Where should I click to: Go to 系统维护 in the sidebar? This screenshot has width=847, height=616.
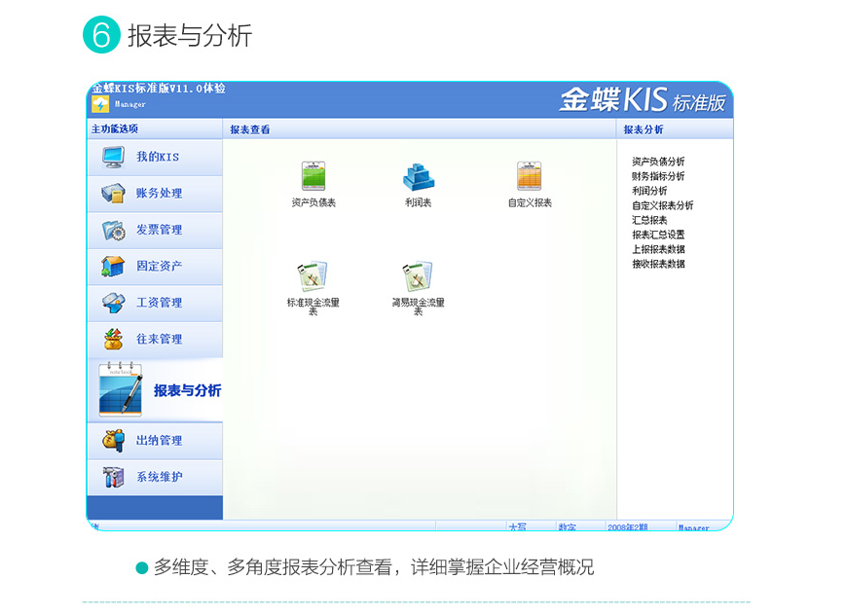(x=159, y=477)
